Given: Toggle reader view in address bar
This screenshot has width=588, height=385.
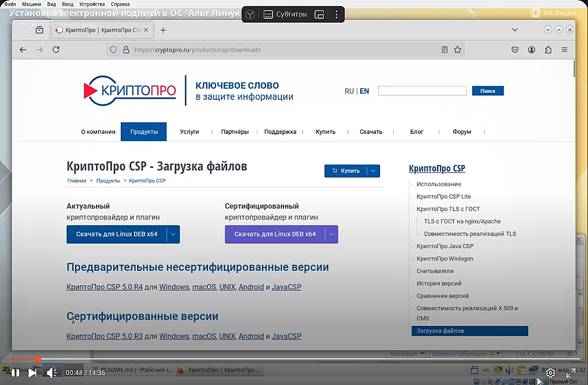Looking at the screenshot, I should (x=445, y=50).
